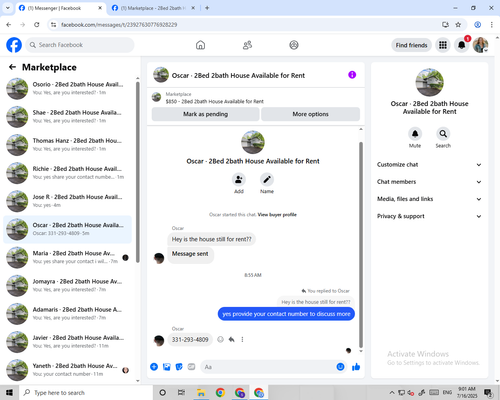Open the Facebook menu grid icon
Viewport: 500px width, 400px height.
point(443,45)
